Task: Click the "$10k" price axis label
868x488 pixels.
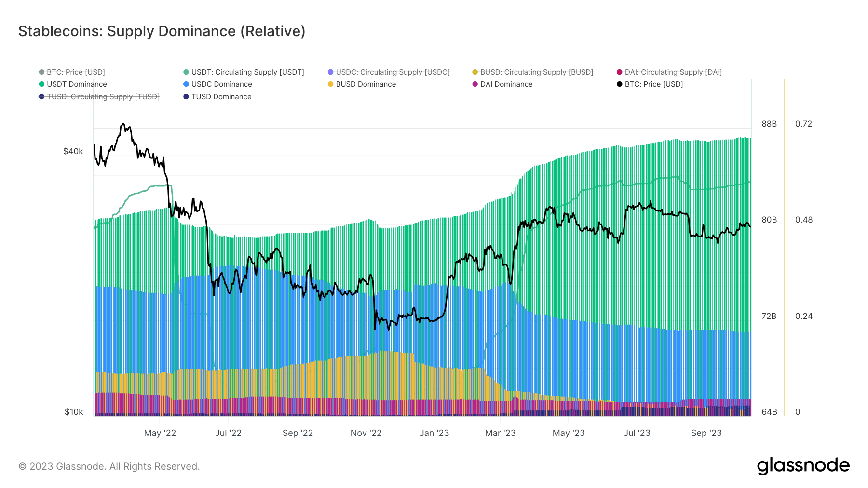Action: [74, 412]
